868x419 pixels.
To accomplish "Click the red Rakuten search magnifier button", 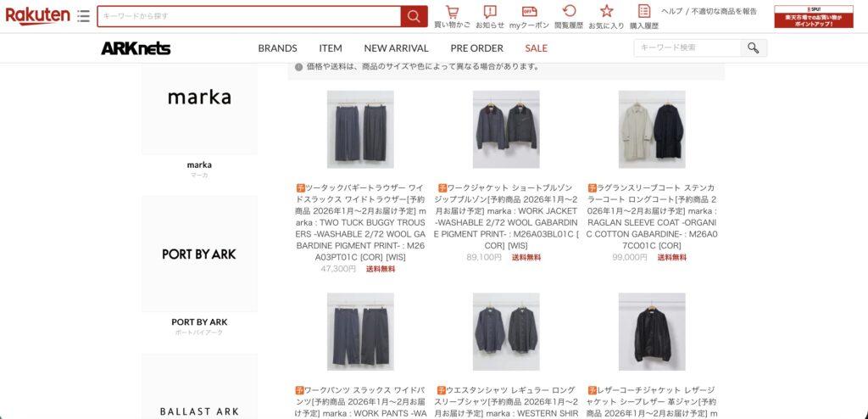I will (x=414, y=16).
